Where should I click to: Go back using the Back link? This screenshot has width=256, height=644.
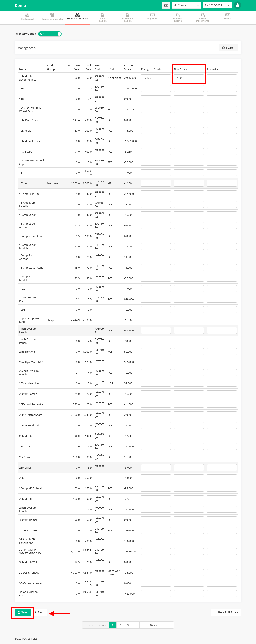tap(40, 612)
